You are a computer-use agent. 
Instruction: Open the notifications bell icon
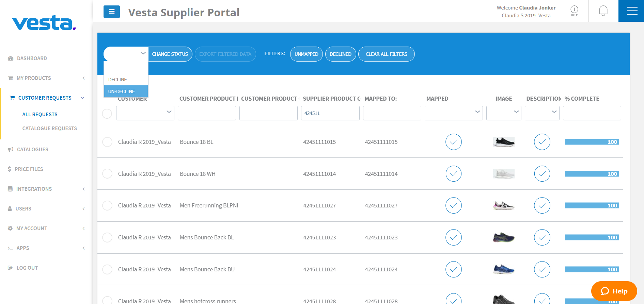click(x=603, y=11)
